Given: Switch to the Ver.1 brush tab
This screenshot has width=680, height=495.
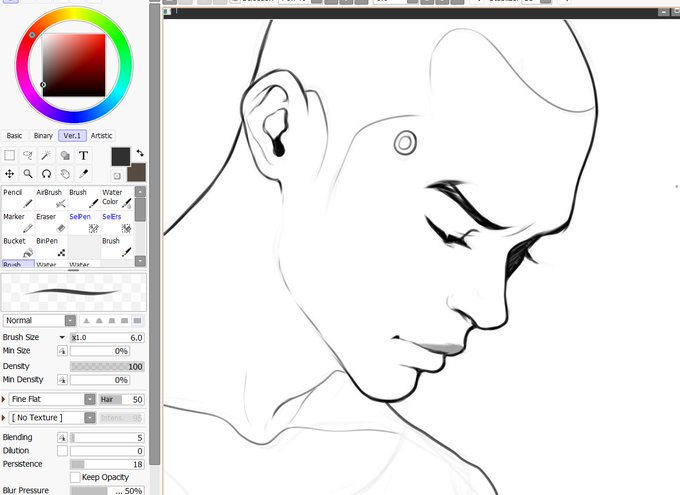Looking at the screenshot, I should coord(72,136).
